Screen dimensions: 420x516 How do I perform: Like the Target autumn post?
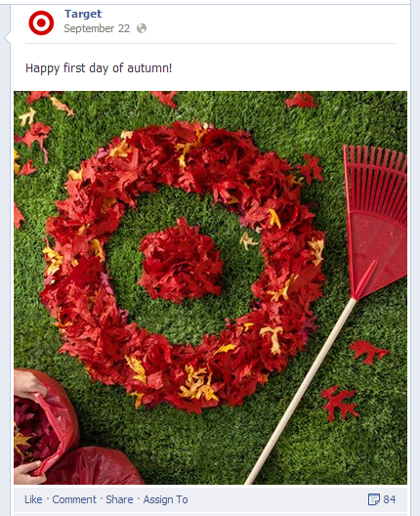[x=33, y=499]
